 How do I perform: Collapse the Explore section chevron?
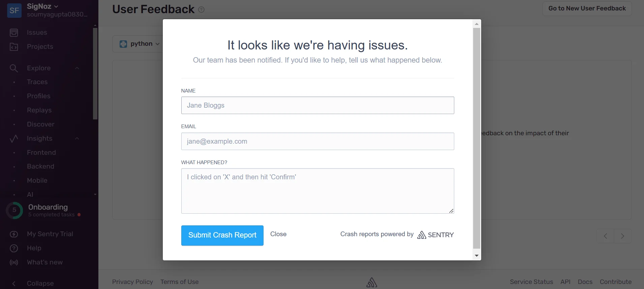(76, 68)
